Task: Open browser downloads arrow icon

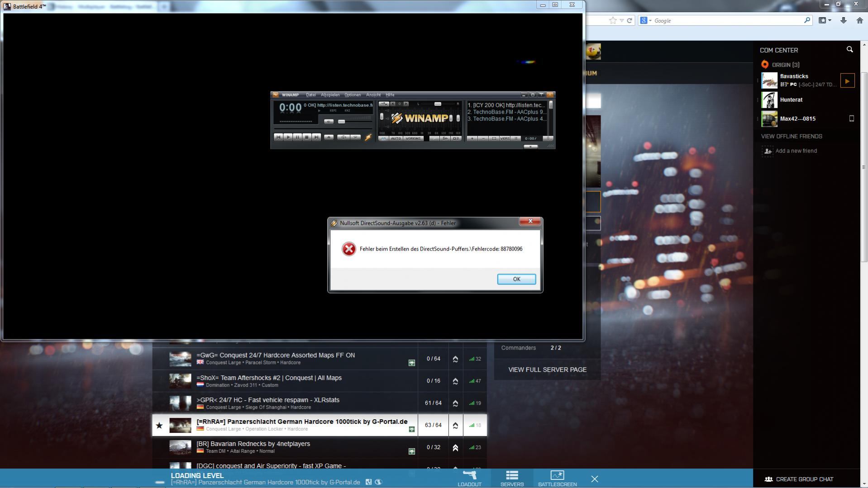Action: 844,20
